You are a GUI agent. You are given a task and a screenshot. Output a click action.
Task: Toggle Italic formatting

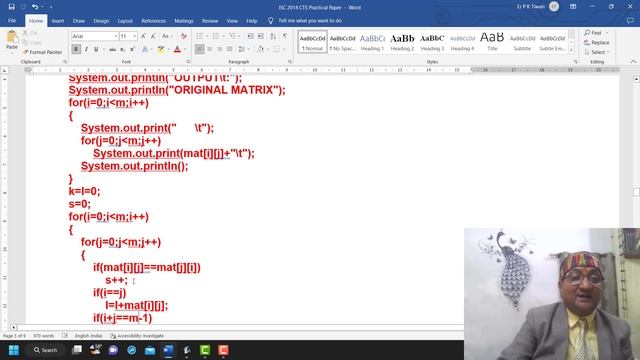tap(86, 49)
